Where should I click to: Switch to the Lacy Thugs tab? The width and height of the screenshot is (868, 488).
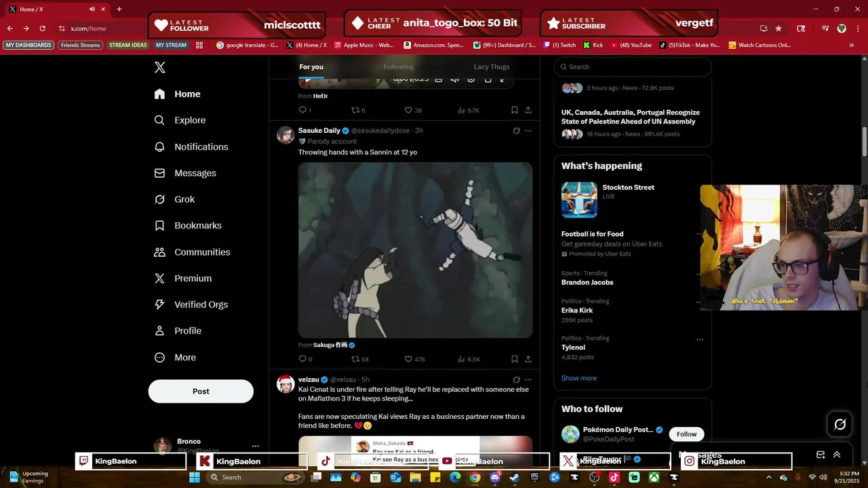[x=492, y=66]
